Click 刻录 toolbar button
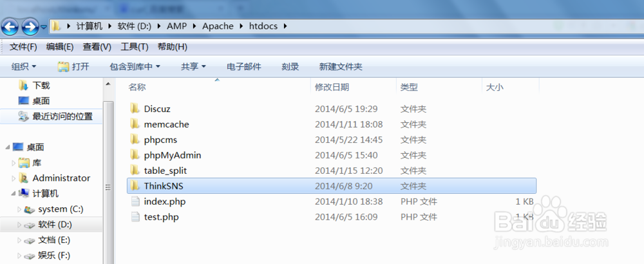This screenshot has height=264, width=644. tap(290, 66)
